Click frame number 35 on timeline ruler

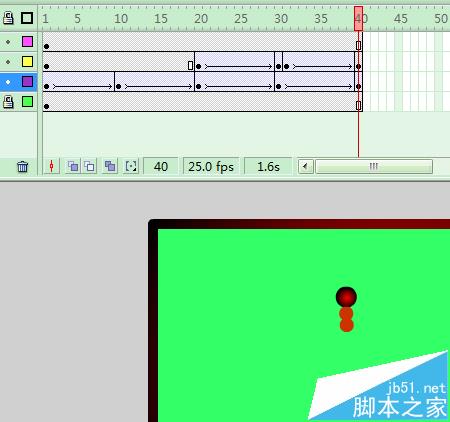point(321,19)
